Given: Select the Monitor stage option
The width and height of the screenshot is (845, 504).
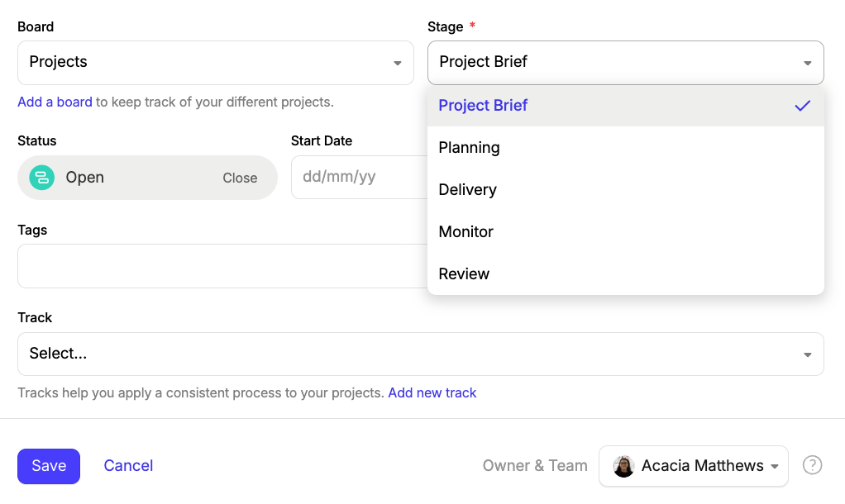Looking at the screenshot, I should [626, 231].
